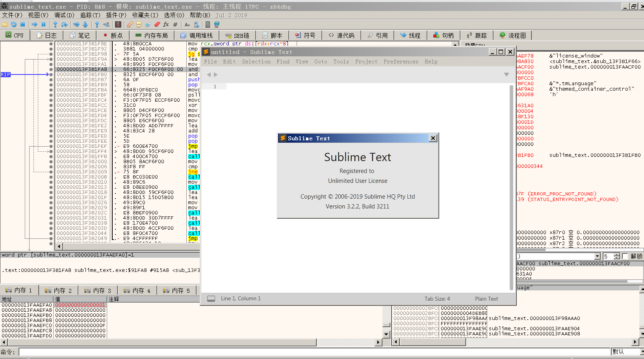This screenshot has height=359, width=644.
Task: Click the restart debugging icon
Action: [x=14, y=24]
